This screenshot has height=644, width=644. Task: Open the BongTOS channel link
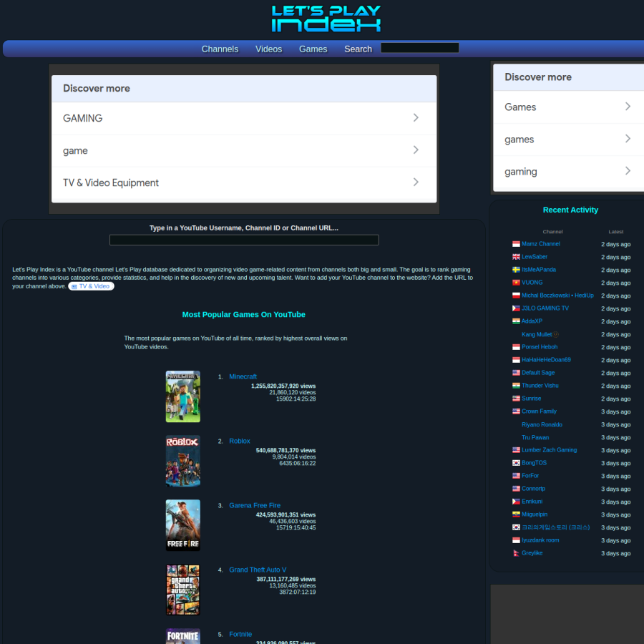(534, 463)
